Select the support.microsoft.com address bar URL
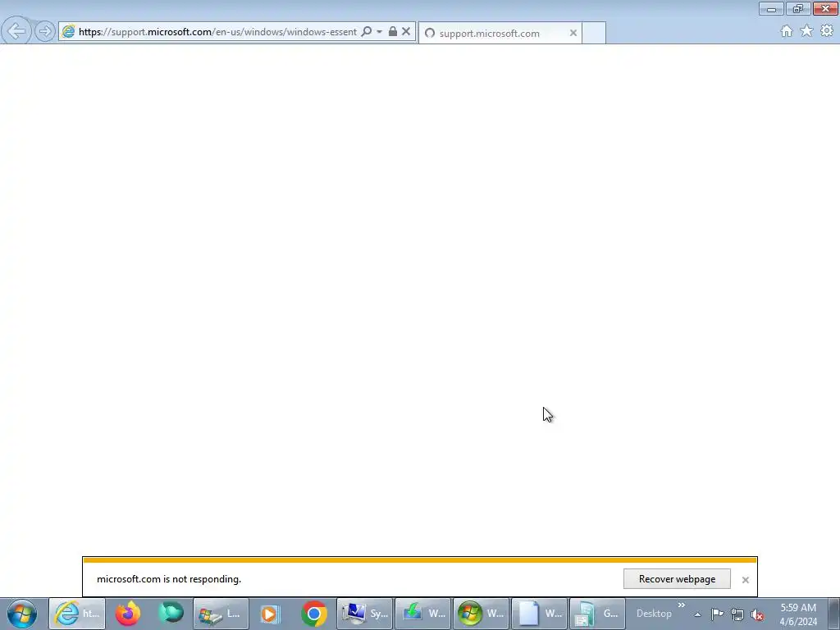Viewport: 840px width, 630px height. coord(217,32)
